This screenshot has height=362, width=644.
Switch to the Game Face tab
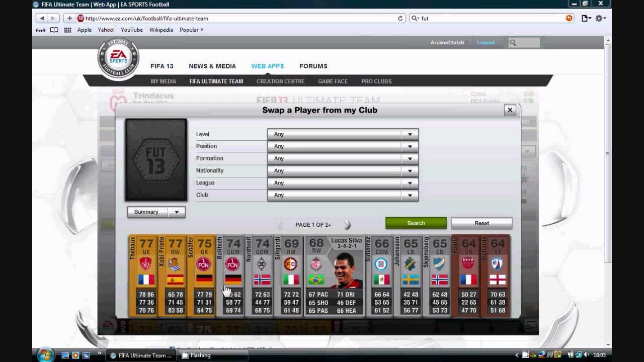click(x=333, y=81)
